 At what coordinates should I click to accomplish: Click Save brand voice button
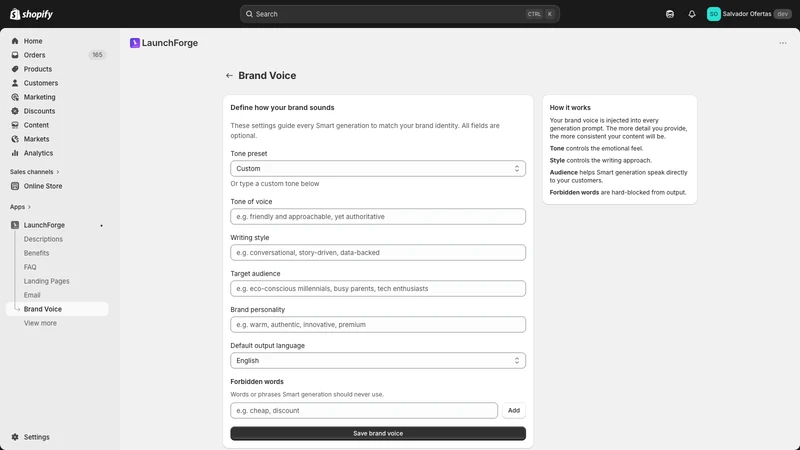[378, 433]
